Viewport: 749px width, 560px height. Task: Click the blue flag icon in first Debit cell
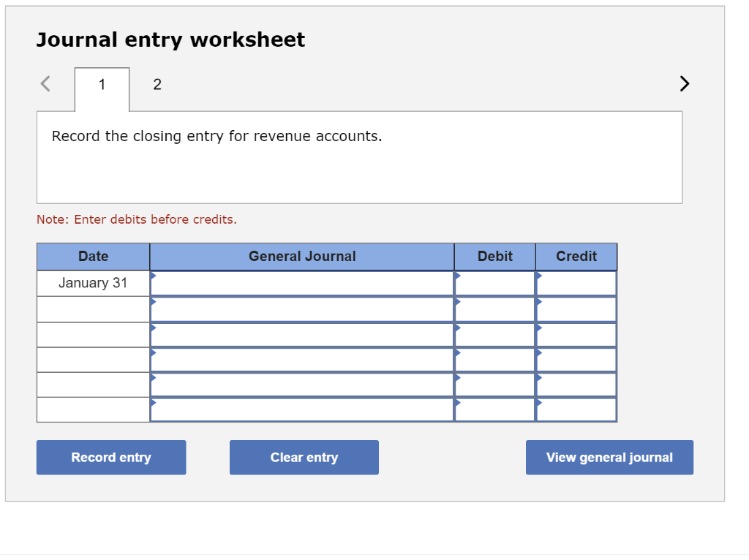tap(457, 277)
